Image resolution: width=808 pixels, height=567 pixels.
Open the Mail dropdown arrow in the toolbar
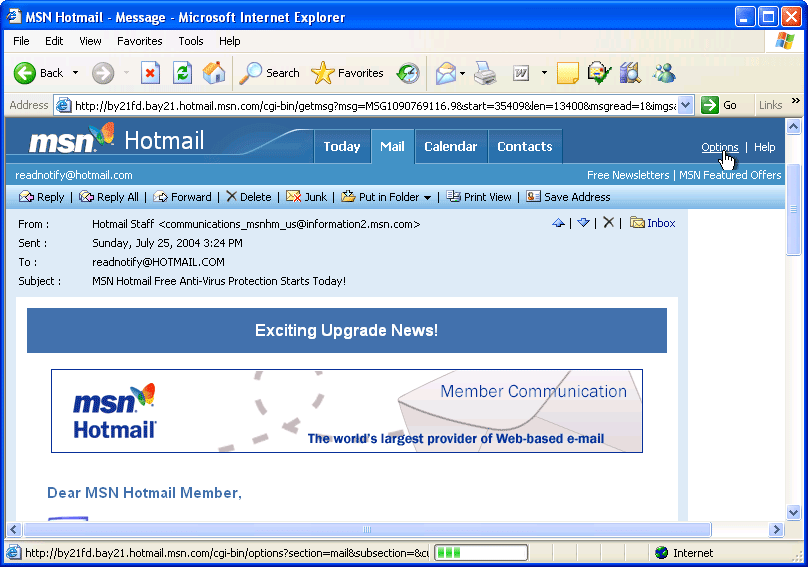coord(462,73)
